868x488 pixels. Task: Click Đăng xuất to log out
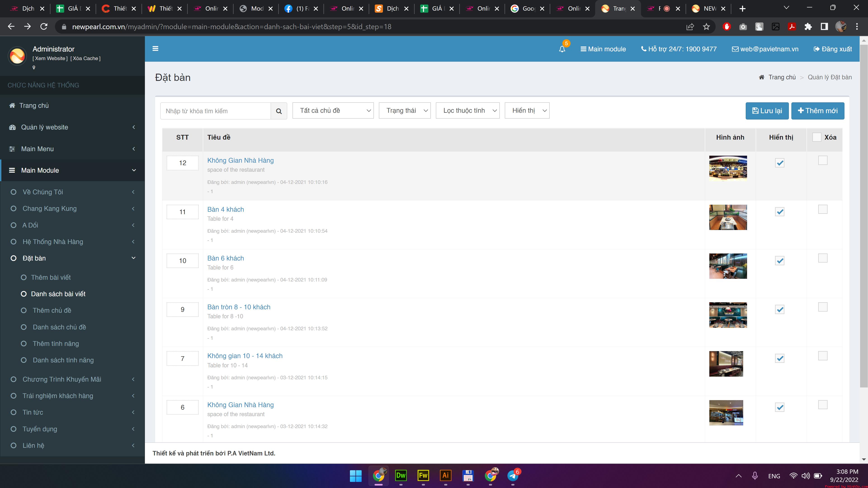833,49
